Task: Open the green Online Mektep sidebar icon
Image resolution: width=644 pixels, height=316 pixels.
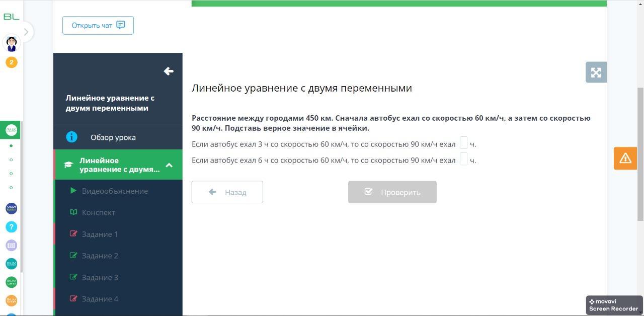Action: [x=11, y=130]
